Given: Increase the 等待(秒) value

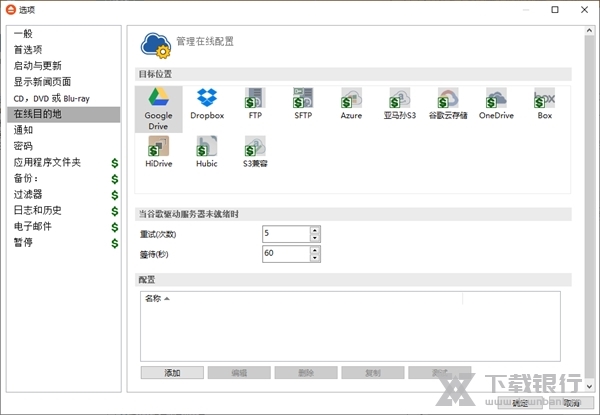Looking at the screenshot, I should click(315, 250).
